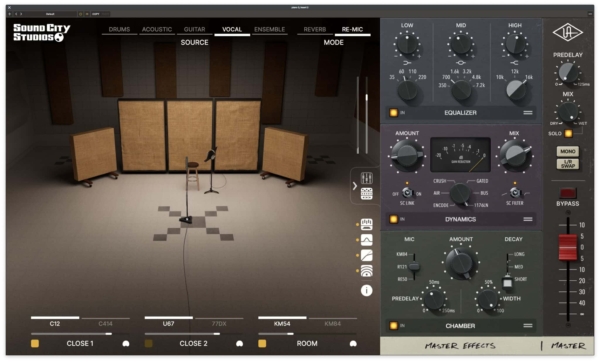This screenshot has height=362, width=600.
Task: Click the COPY button in toolbar
Action: [96, 14]
